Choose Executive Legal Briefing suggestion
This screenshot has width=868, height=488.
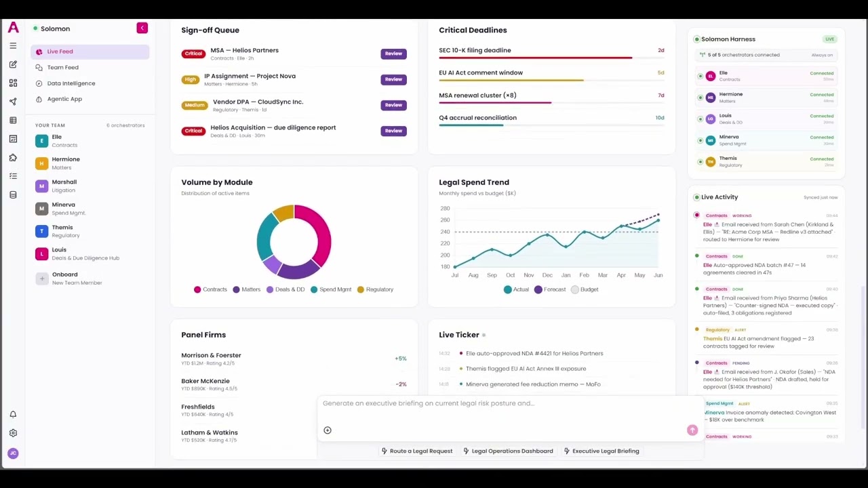point(601,451)
